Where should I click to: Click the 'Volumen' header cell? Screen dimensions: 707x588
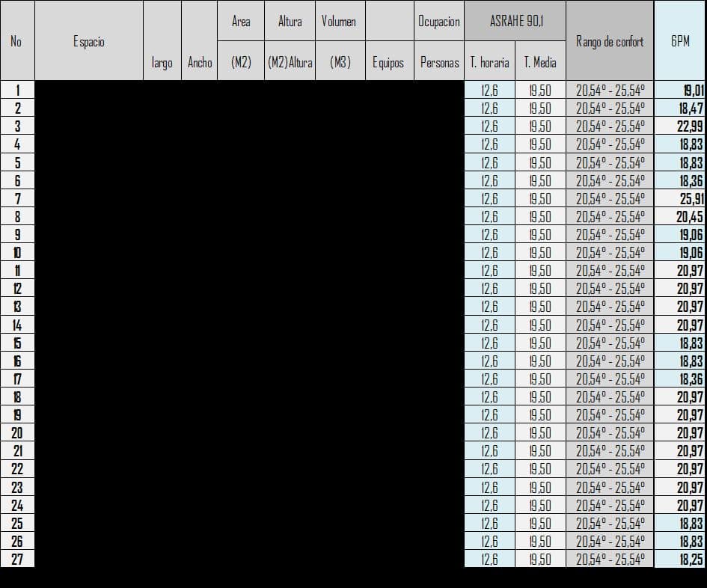[x=340, y=21]
